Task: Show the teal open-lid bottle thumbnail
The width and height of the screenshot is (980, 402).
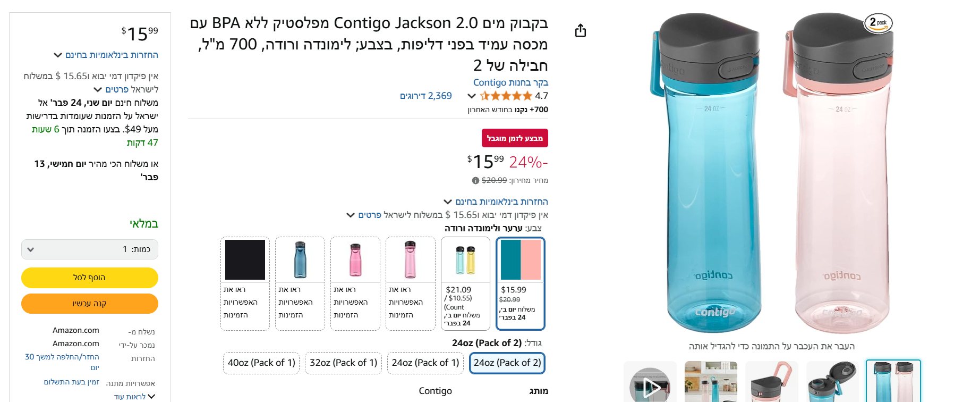Action: pyautogui.click(x=832, y=383)
